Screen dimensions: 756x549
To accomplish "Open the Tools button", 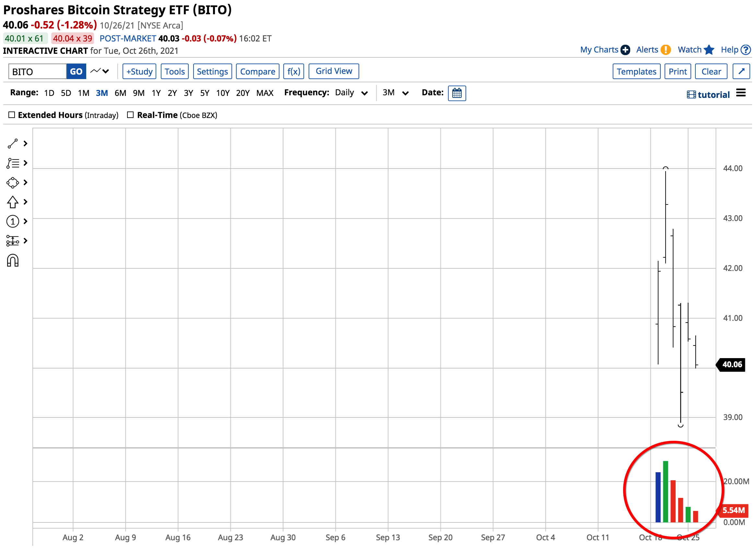I will (x=175, y=72).
